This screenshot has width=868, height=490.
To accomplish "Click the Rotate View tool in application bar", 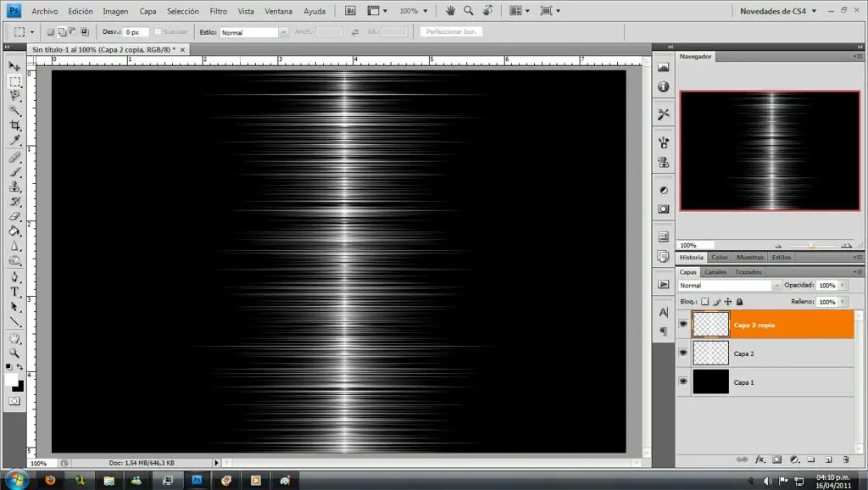I will [x=487, y=10].
